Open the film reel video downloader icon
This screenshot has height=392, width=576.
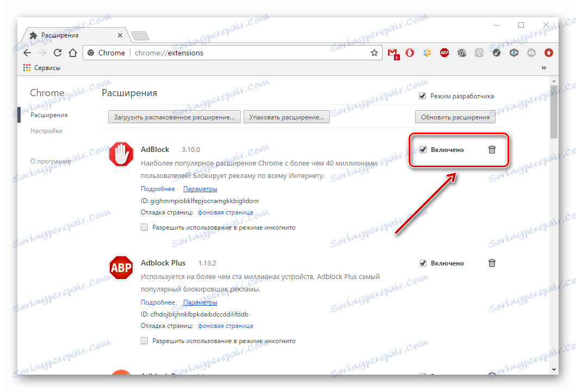[462, 53]
